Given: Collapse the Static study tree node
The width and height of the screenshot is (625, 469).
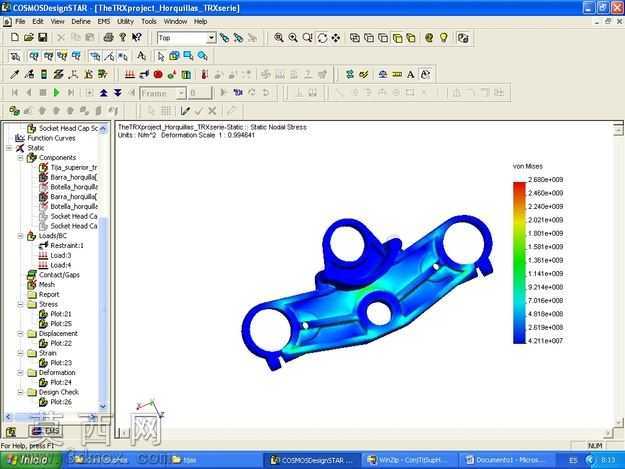Looking at the screenshot, I should 9,148.
